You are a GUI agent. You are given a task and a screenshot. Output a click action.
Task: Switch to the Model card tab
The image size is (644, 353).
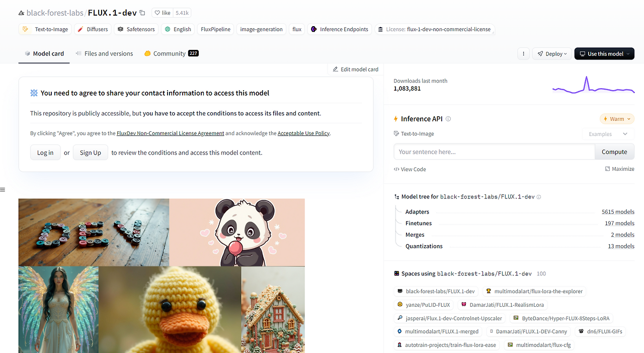point(44,53)
